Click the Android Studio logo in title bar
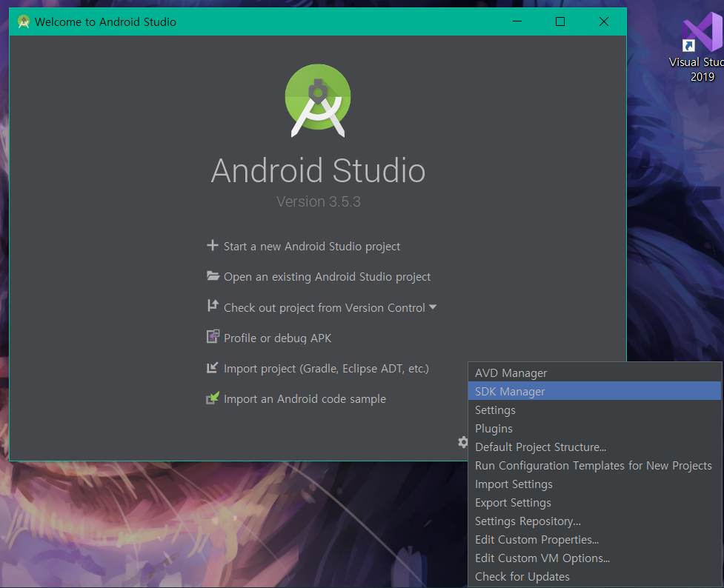The height and width of the screenshot is (588, 724). tap(23, 21)
